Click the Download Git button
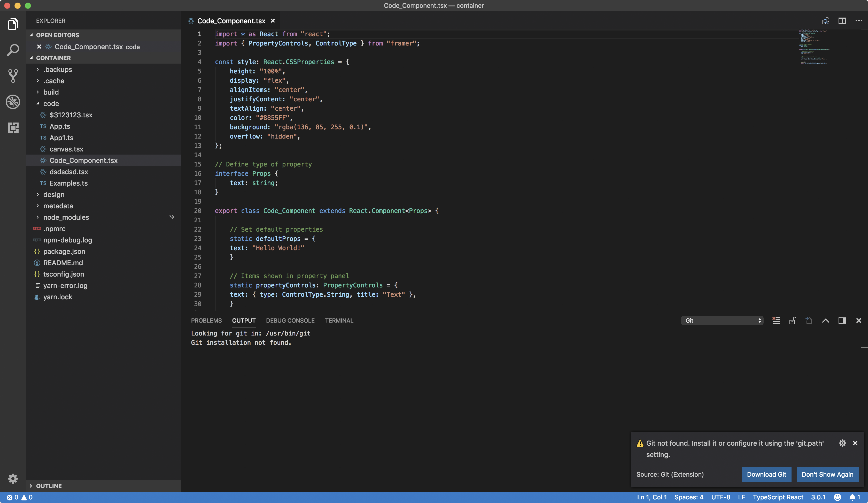 766,474
